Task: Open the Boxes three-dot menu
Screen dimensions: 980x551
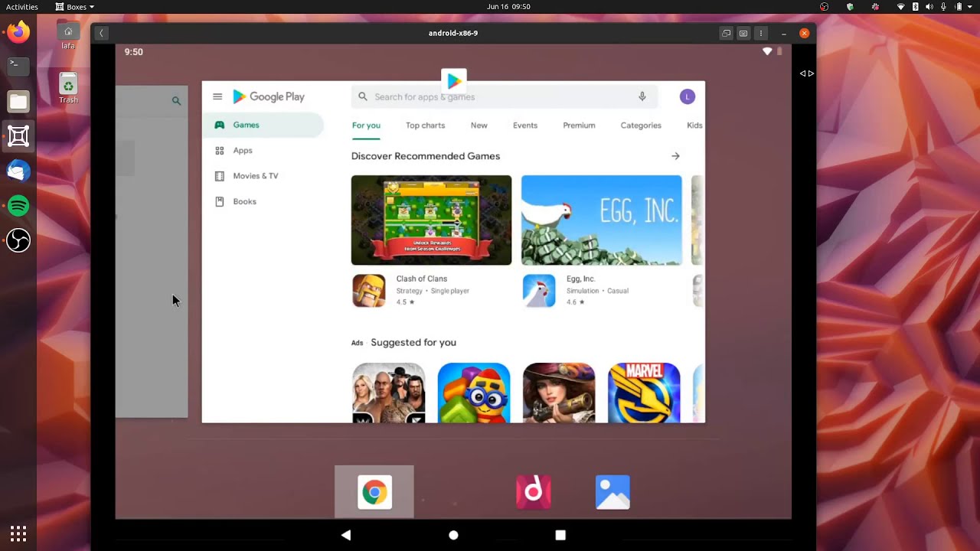Action: 760,33
